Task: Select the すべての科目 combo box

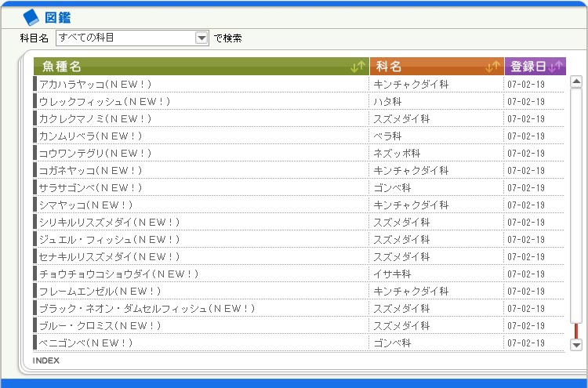Action: click(x=125, y=38)
